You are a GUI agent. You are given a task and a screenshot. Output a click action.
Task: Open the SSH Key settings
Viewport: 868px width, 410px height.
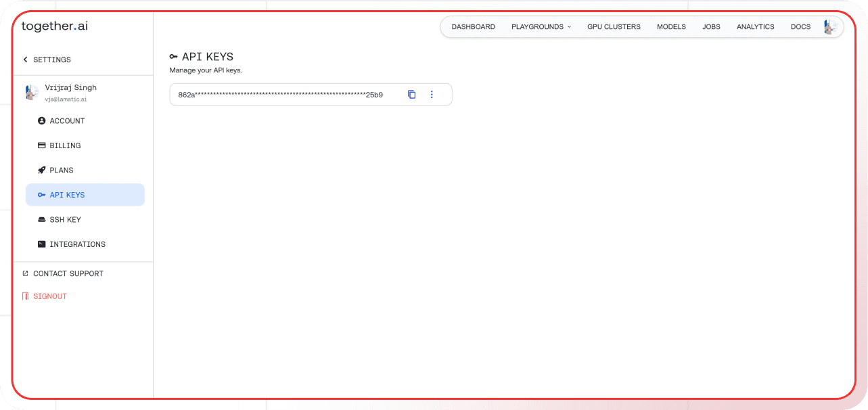pos(65,220)
